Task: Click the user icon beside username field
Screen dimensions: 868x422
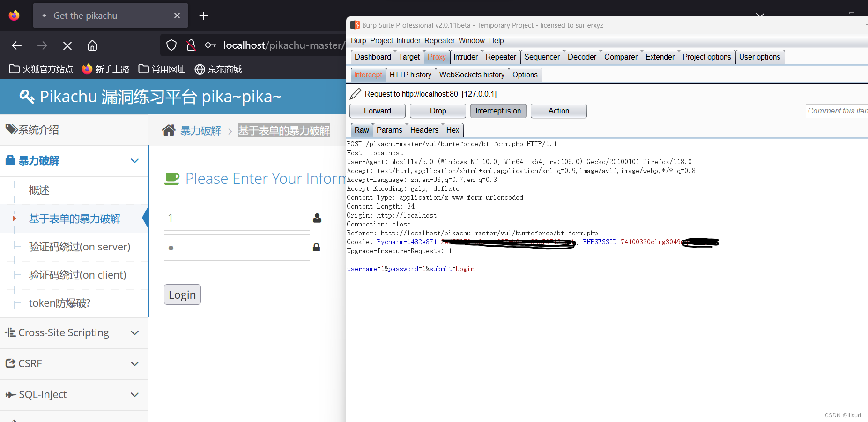Action: pyautogui.click(x=317, y=218)
